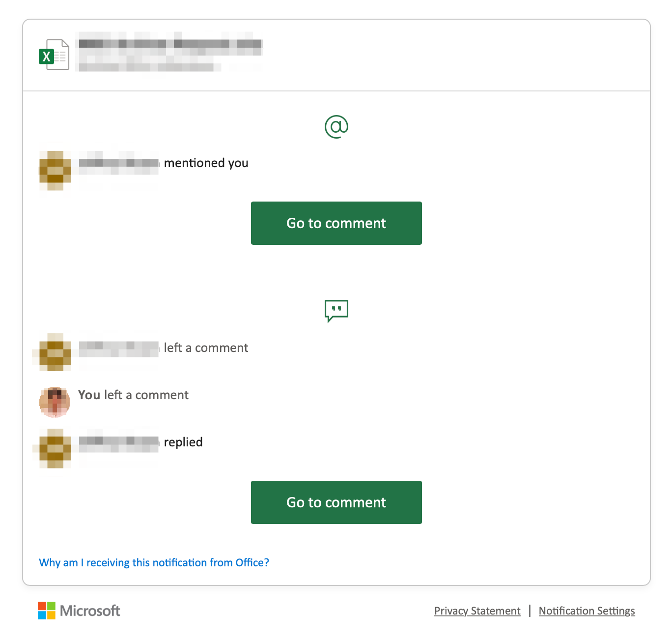Click the avatar next to 'replied'
The image size is (672, 643).
[x=54, y=449]
